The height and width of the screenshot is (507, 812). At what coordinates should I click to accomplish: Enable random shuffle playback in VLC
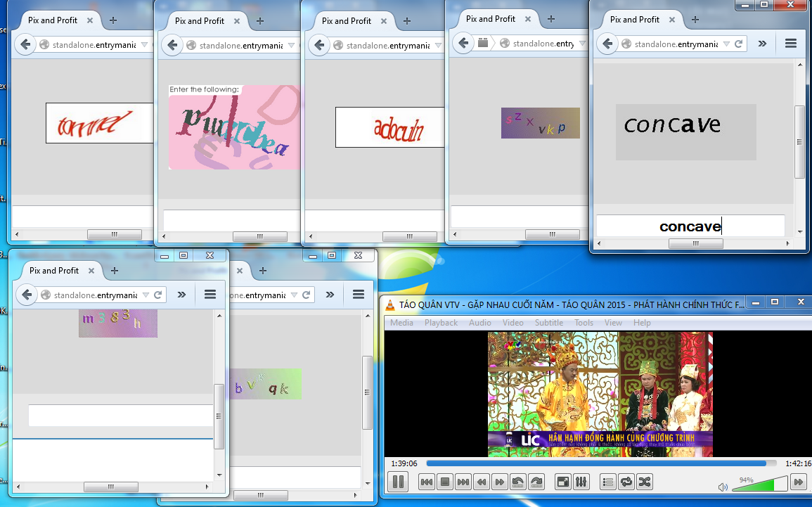click(x=644, y=482)
